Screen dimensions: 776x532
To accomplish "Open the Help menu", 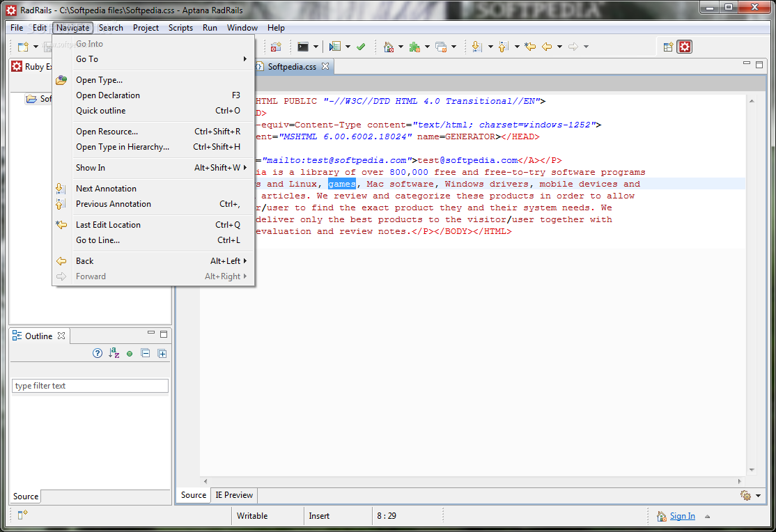I will coord(276,28).
